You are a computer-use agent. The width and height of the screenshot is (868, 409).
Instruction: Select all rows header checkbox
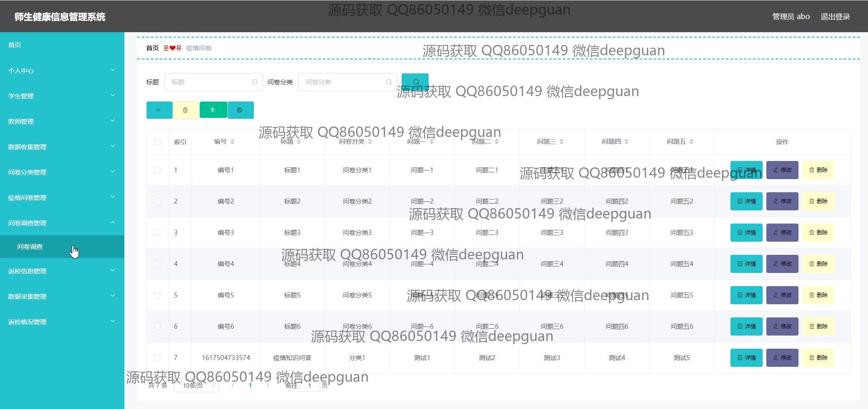tap(158, 142)
